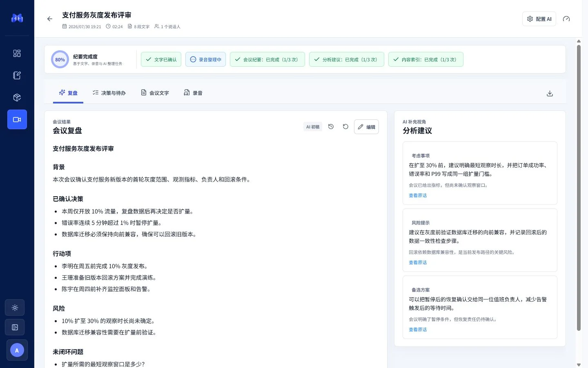The height and width of the screenshot is (368, 588).
Task: Click the 1 个说话人 label
Action: click(167, 27)
